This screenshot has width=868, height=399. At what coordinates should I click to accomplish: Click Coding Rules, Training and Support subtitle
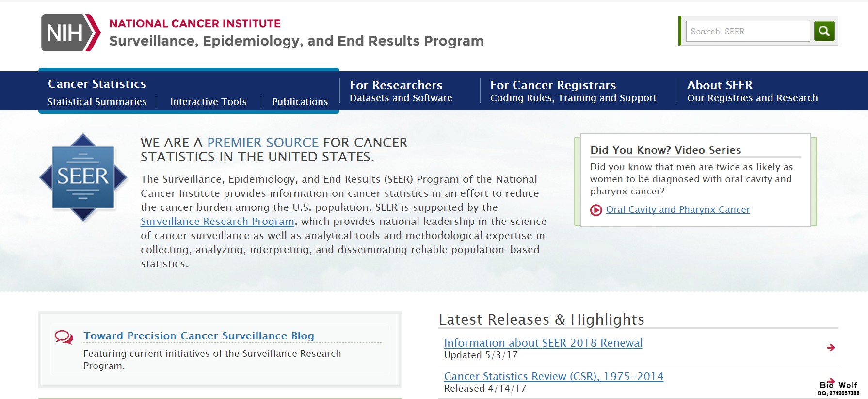(573, 98)
